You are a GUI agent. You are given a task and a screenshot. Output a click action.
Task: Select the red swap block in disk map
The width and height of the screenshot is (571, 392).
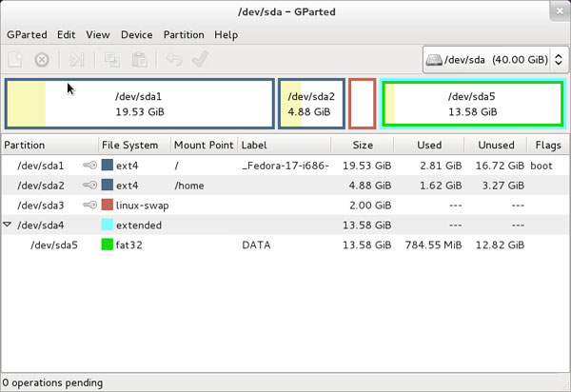coord(363,104)
